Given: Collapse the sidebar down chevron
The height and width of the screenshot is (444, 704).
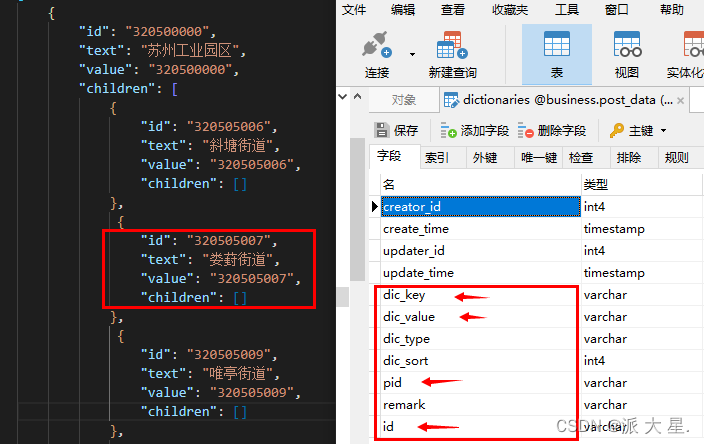Looking at the screenshot, I should pos(343,96).
